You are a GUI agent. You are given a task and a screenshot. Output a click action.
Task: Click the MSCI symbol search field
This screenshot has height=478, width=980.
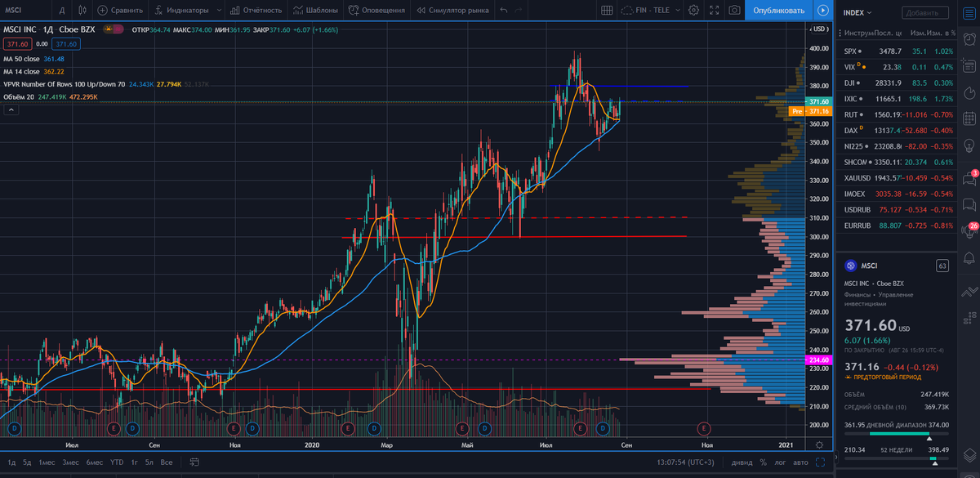(24, 11)
